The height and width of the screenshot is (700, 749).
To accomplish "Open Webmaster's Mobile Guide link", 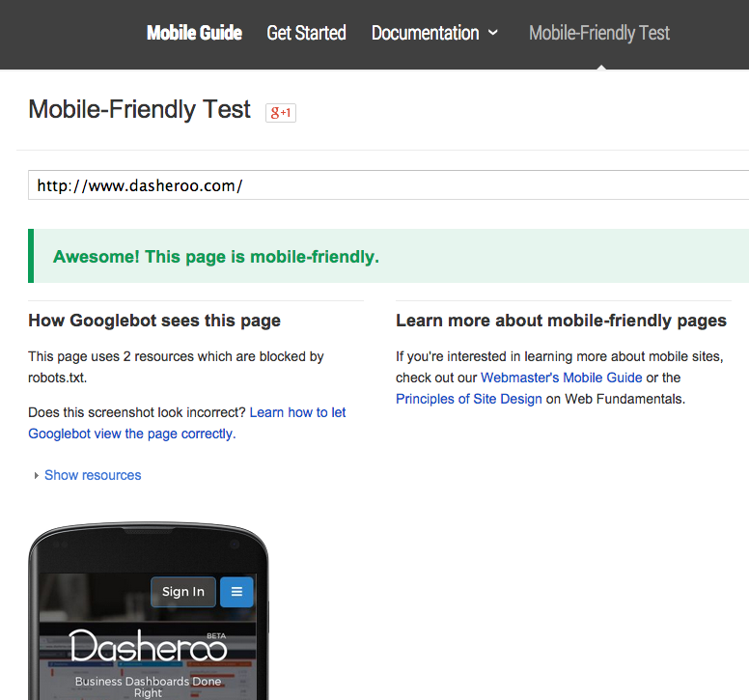I will (561, 378).
